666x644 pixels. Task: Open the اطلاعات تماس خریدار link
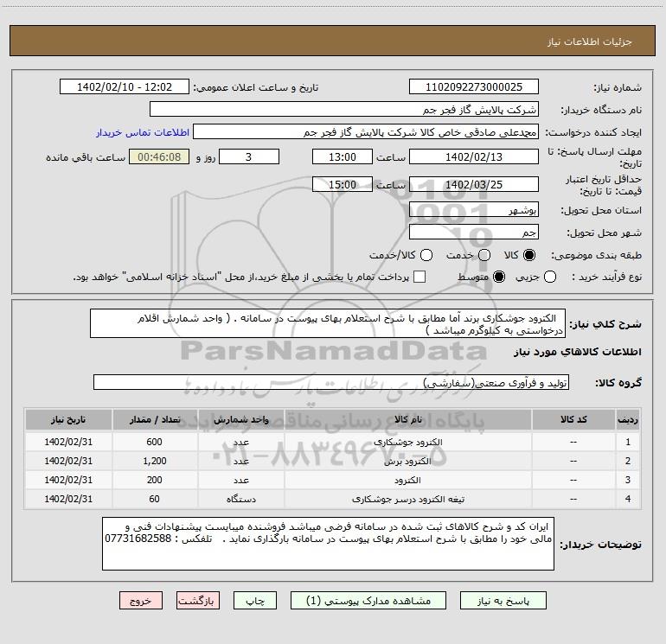click(143, 132)
